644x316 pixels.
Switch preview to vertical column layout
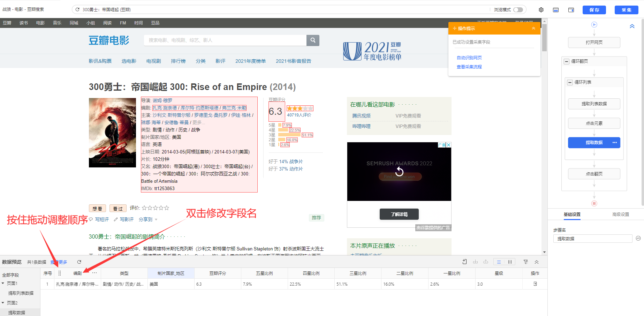510,262
